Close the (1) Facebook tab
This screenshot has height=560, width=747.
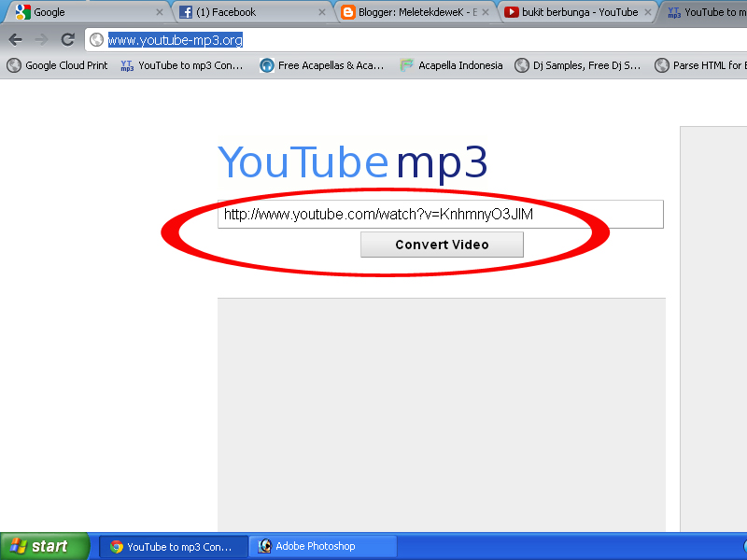pyautogui.click(x=322, y=12)
